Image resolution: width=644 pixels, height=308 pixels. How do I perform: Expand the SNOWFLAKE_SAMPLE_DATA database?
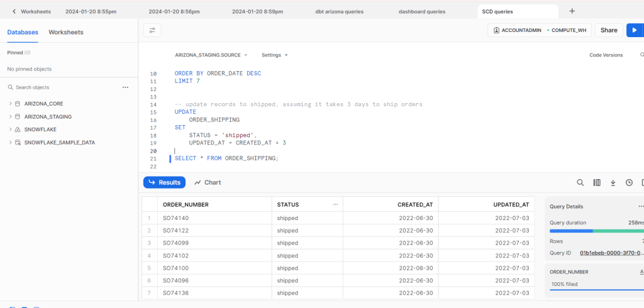(x=10, y=143)
